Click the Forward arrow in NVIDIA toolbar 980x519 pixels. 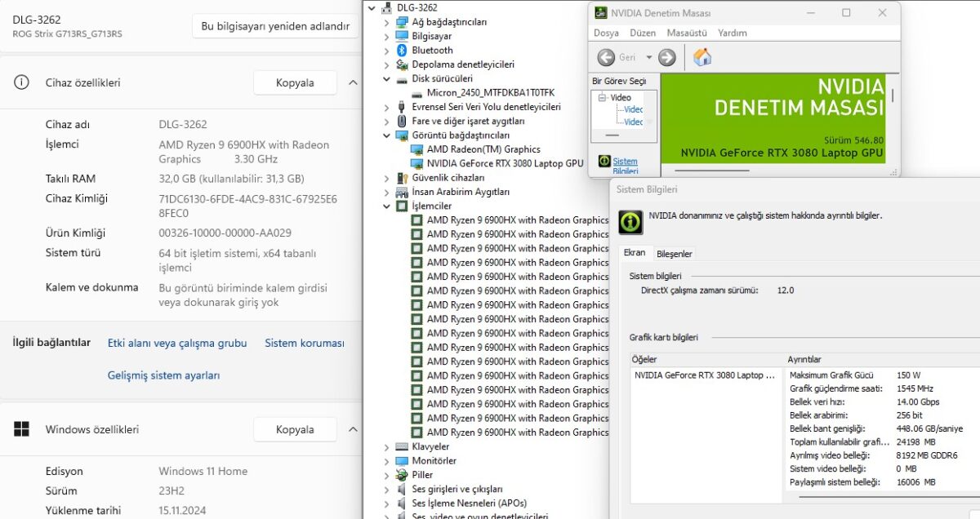(667, 57)
